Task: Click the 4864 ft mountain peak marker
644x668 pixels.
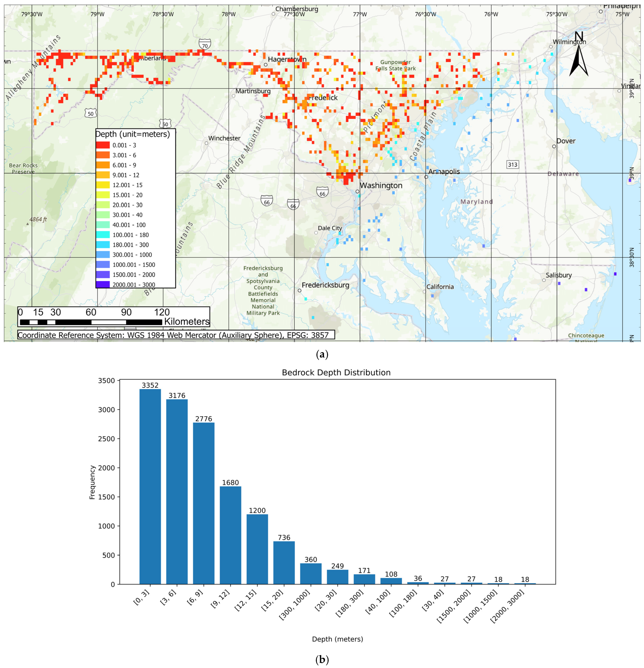Action: pos(28,224)
